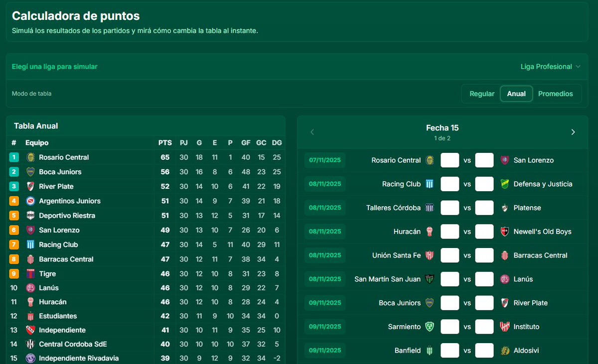The image size is (598, 364).
Task: Click Platense away score box
Action: click(x=484, y=208)
